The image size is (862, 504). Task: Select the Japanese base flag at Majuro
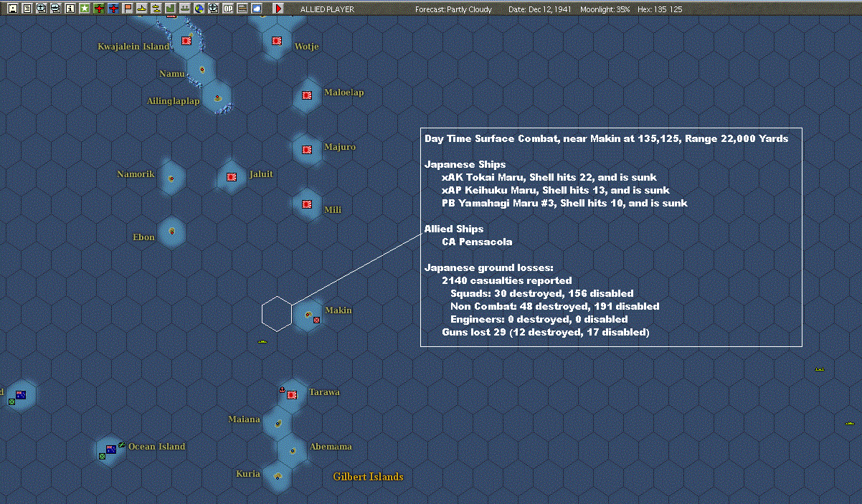(307, 150)
